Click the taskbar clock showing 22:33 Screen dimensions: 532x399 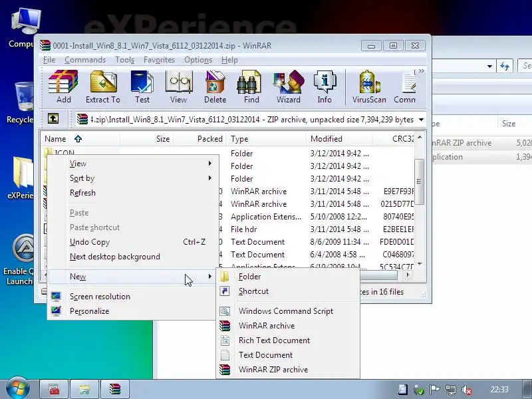coord(499,390)
